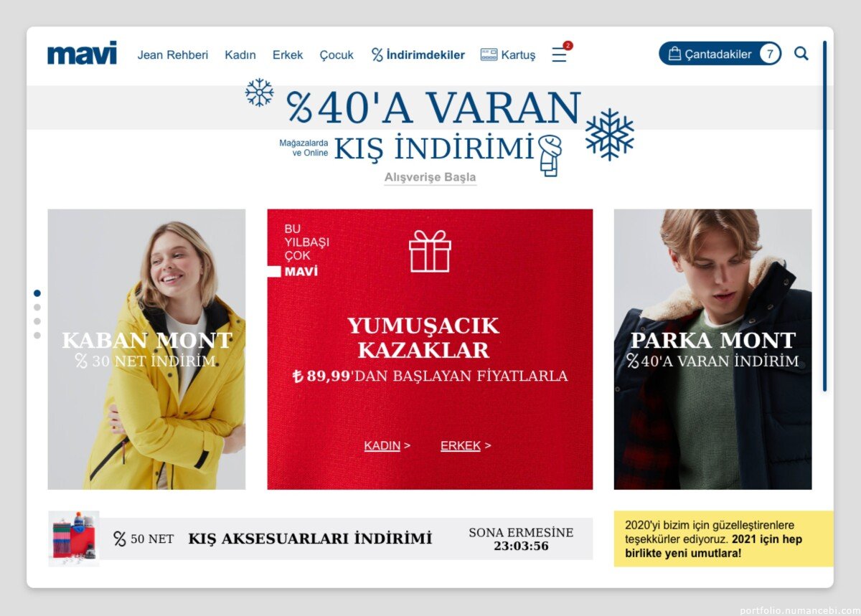Click the large snowflake icon by KIŞ İNDİRİMİ
861x616 pixels.
pyautogui.click(x=609, y=135)
